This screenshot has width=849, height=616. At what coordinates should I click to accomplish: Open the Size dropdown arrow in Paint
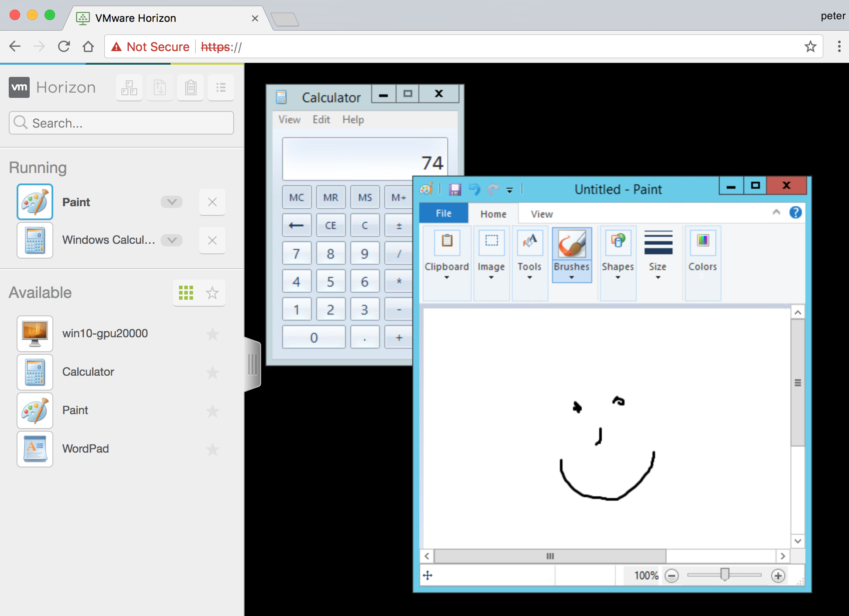coord(658,277)
